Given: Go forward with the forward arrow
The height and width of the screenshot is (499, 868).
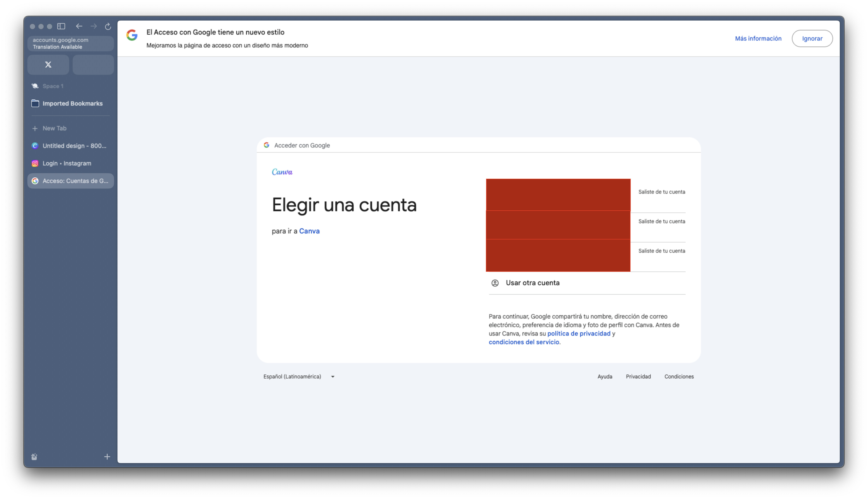Looking at the screenshot, I should click(x=93, y=26).
